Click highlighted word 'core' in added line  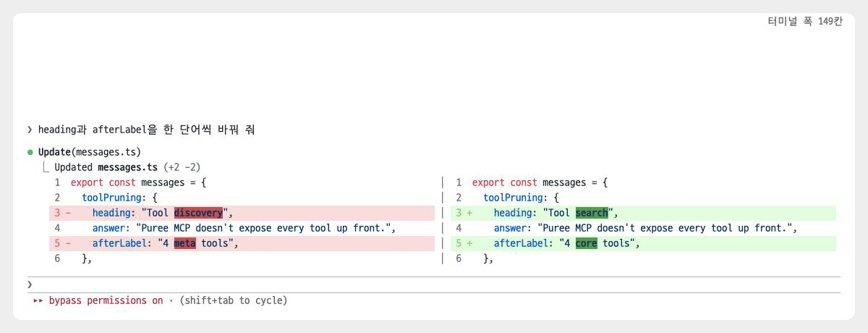pyautogui.click(x=586, y=243)
